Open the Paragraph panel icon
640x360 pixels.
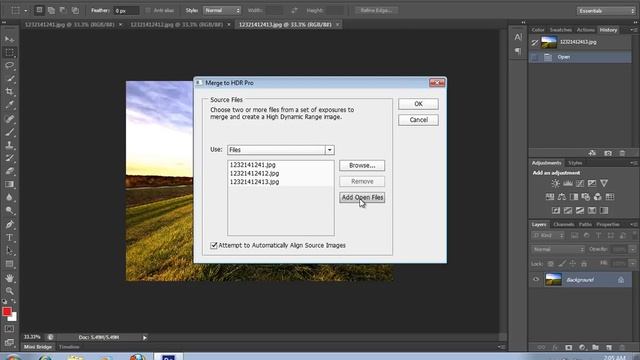tap(518, 51)
